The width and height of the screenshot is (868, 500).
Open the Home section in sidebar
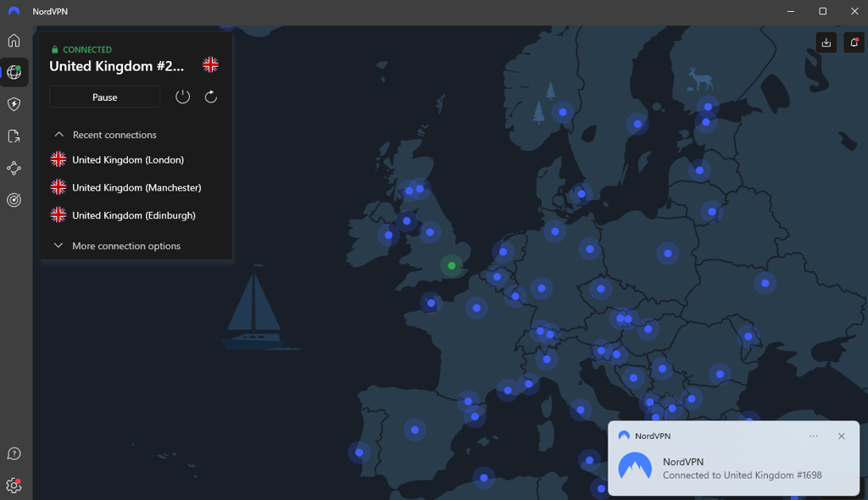pos(14,41)
